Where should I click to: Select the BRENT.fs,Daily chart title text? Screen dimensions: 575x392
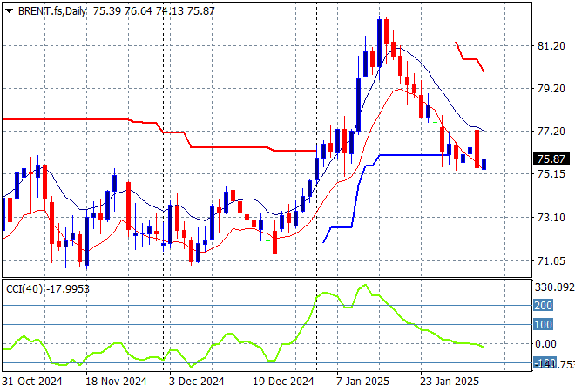point(52,11)
